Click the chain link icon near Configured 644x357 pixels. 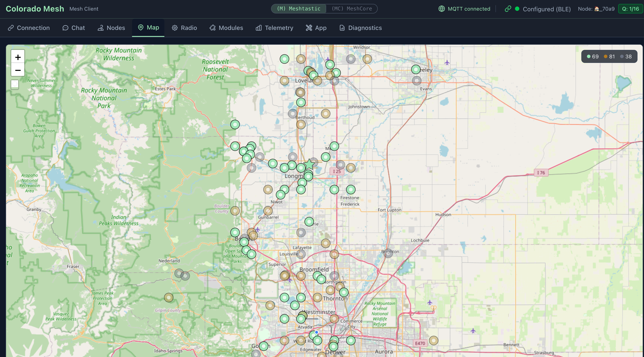point(508,9)
